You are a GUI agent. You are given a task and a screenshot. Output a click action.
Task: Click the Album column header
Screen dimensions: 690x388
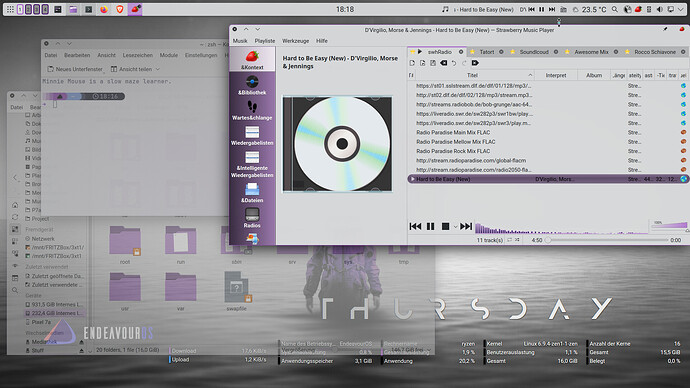coord(594,75)
